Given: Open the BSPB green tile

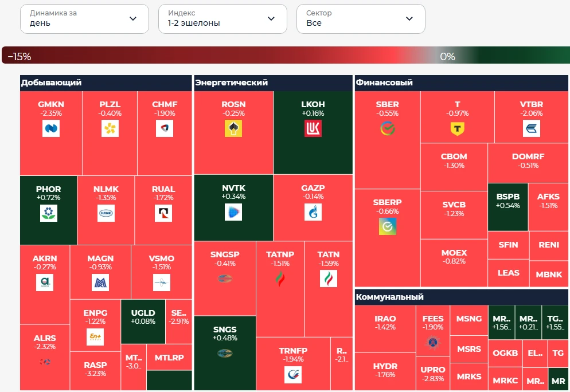Looking at the screenshot, I should (508, 207).
